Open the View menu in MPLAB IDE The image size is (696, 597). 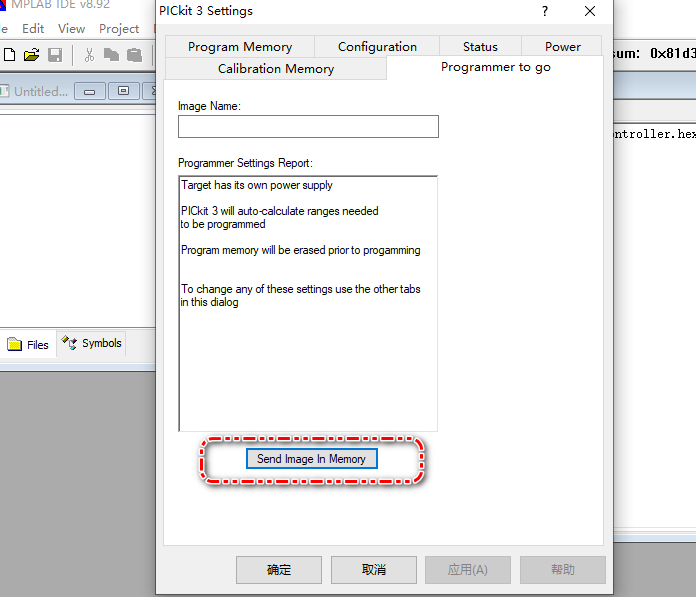[x=71, y=29]
